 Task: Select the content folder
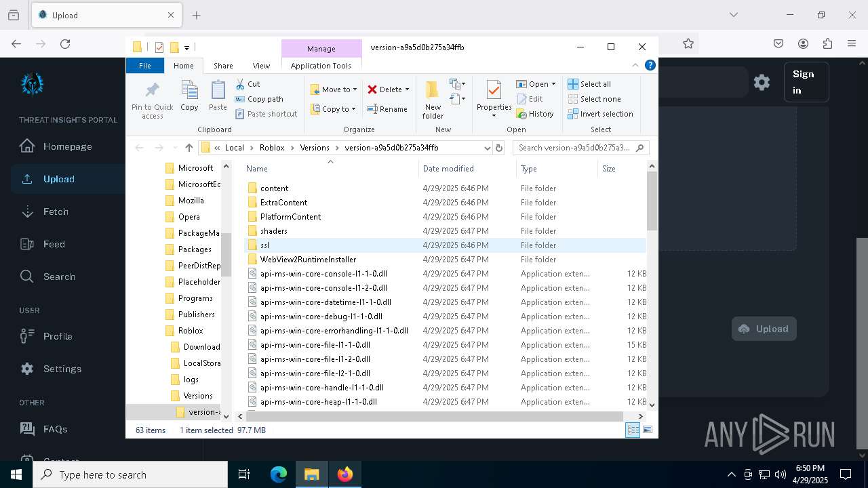click(274, 188)
